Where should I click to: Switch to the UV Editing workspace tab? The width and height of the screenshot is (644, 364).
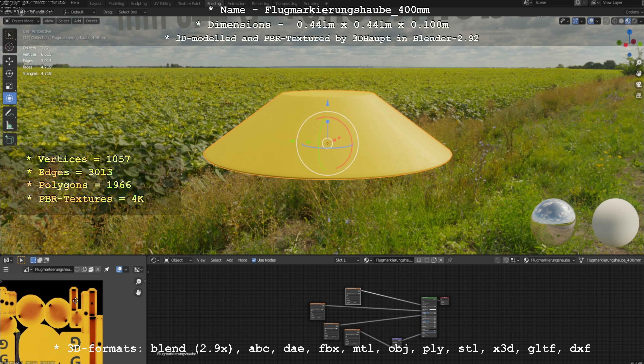[x=162, y=3]
